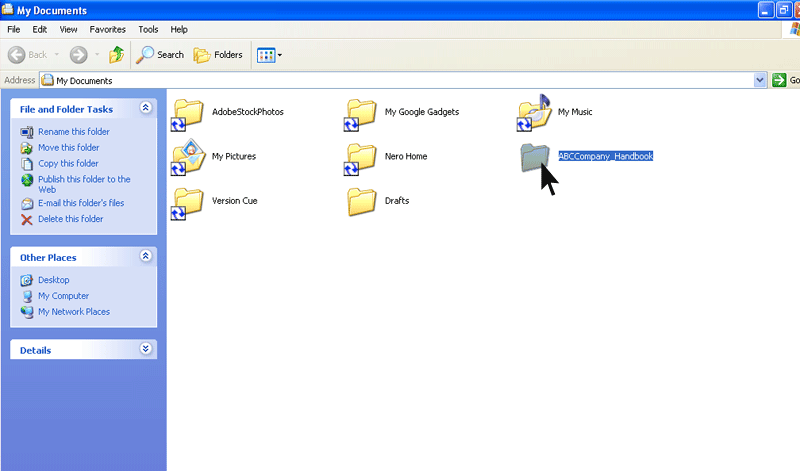Collapse the File and Folder Tasks panel
Viewport: 800px width, 471px height.
pos(145,108)
